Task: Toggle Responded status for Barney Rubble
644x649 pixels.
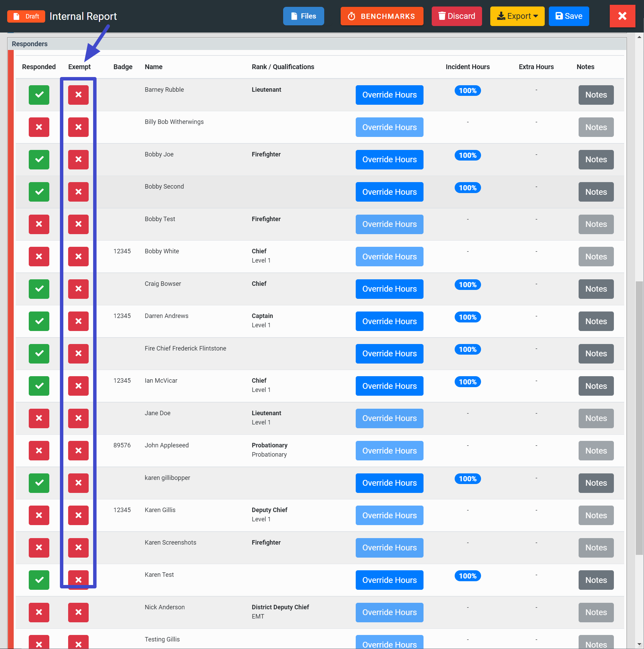Action: point(39,95)
